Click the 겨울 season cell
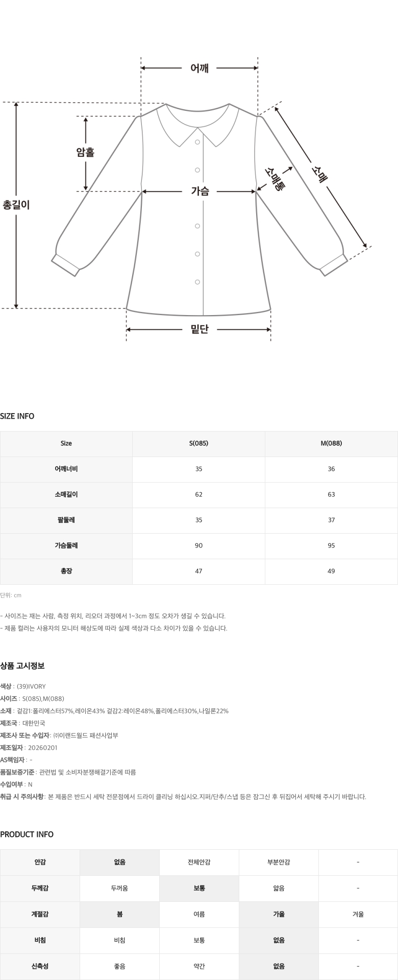Image resolution: width=398 pixels, height=980 pixels. pyautogui.click(x=358, y=915)
